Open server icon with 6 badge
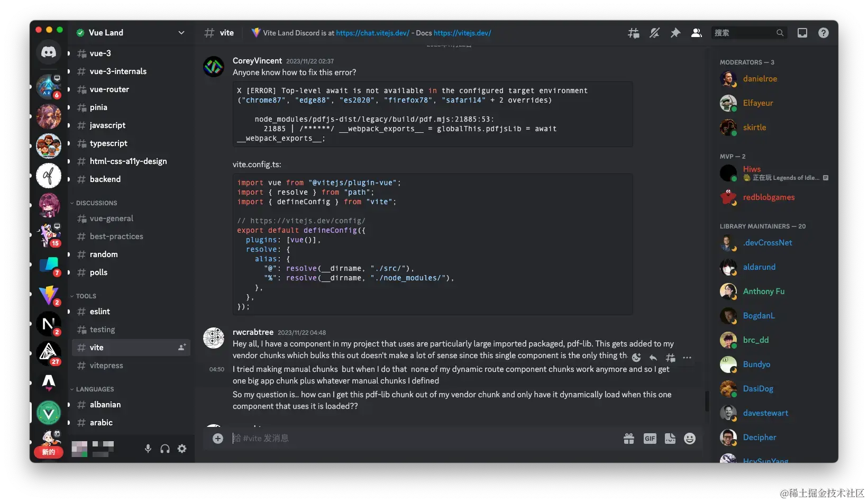The height and width of the screenshot is (502, 868). [49, 87]
